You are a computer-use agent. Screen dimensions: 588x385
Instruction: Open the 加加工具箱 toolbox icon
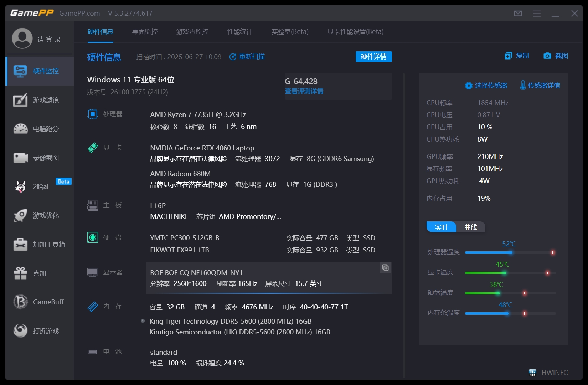[20, 244]
